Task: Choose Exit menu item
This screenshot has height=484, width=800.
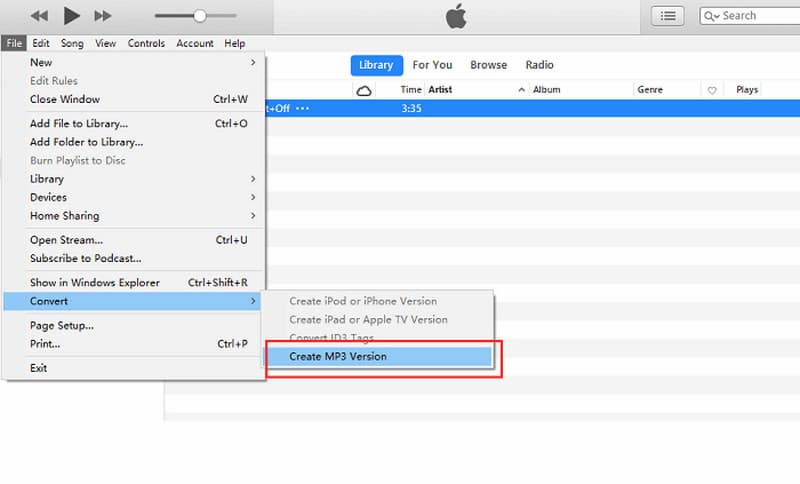Action: click(x=134, y=368)
